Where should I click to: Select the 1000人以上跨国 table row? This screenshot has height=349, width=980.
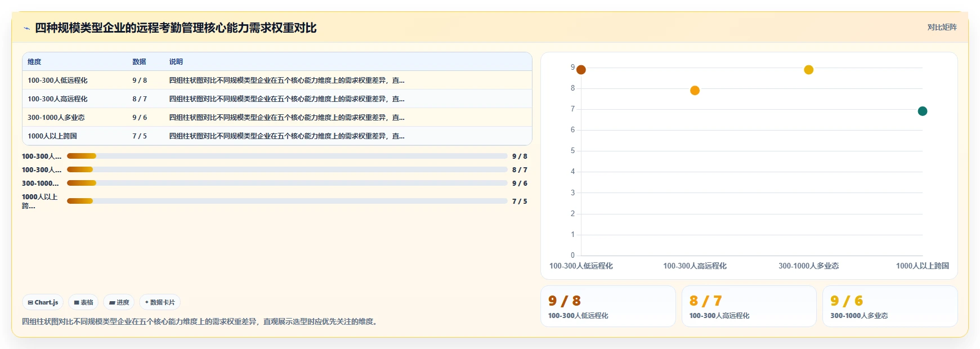277,136
